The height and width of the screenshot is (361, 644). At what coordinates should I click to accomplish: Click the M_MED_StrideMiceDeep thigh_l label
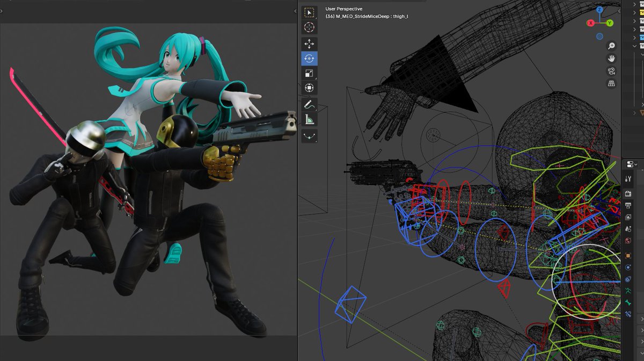(367, 17)
